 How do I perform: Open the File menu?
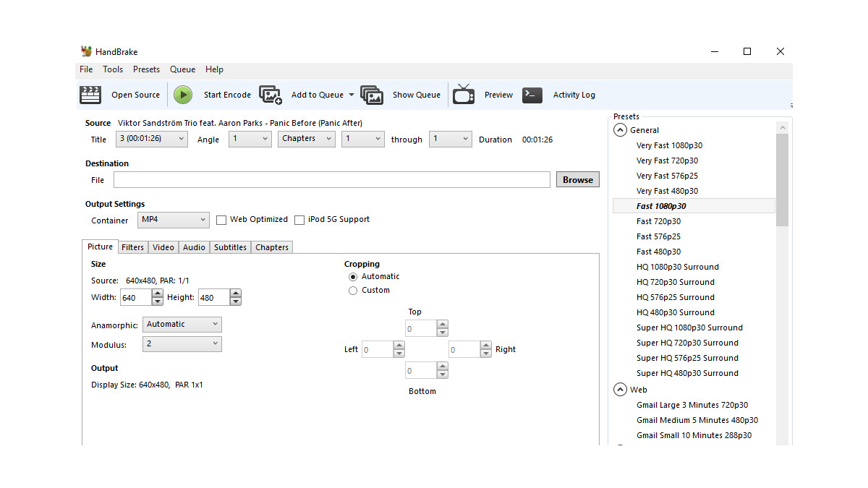pos(86,69)
